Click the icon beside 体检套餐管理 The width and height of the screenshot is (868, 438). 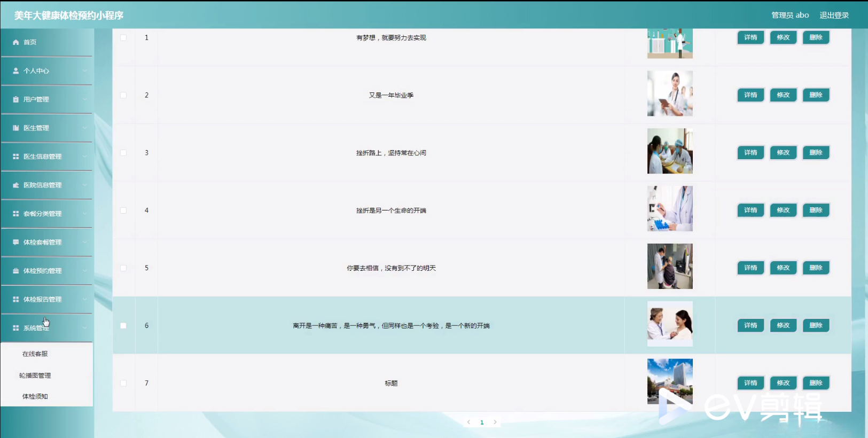(x=16, y=242)
